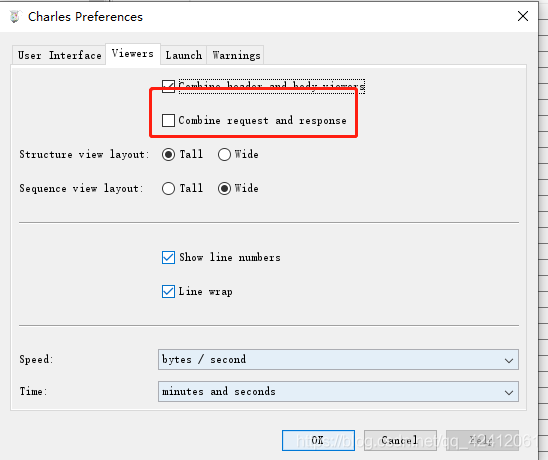The height and width of the screenshot is (460, 548).
Task: Go to the Warnings tab
Action: tap(236, 55)
